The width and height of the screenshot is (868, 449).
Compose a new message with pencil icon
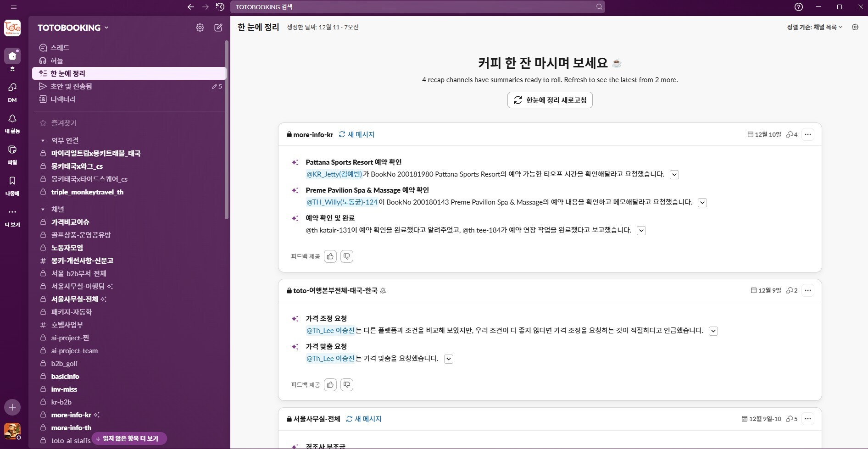click(x=218, y=28)
